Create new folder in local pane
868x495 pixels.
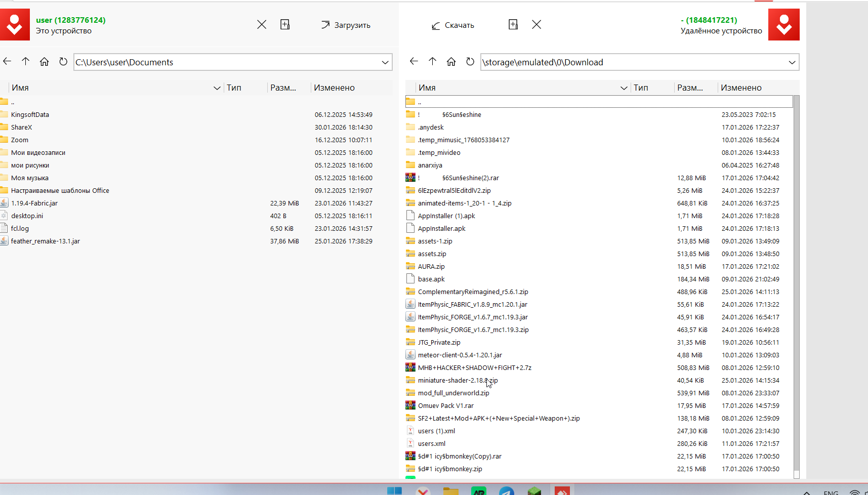285,25
